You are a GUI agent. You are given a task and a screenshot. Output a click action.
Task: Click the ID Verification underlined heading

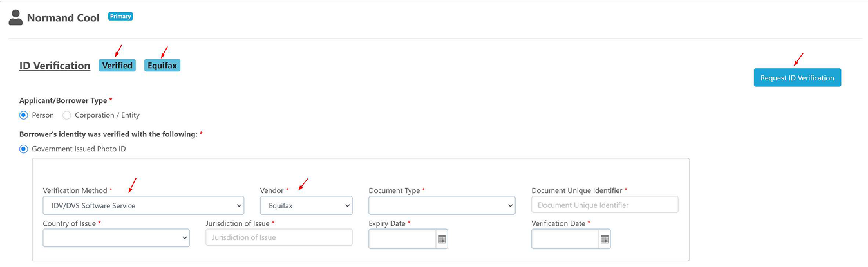pos(55,66)
